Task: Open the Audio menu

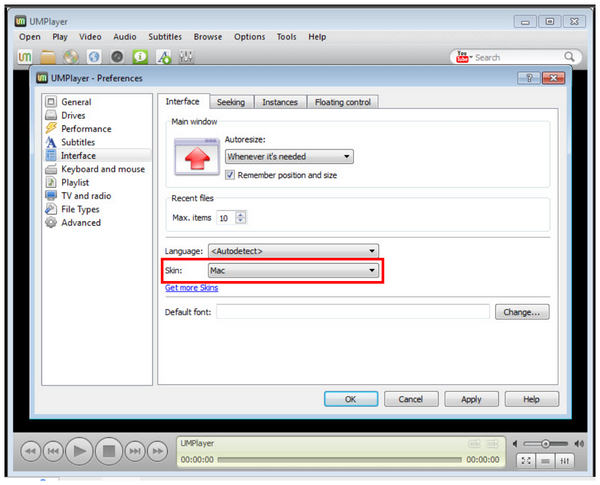Action: pos(125,37)
